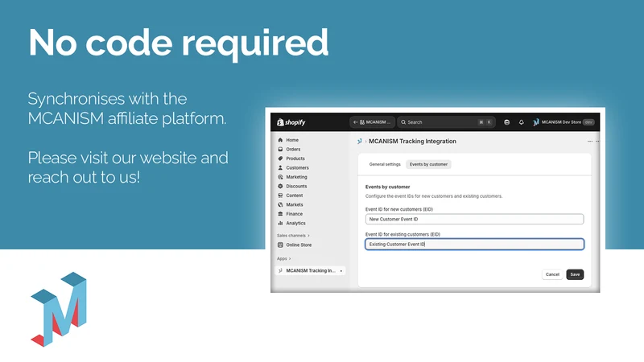Screen dimensions: 644x362
Task: Click the Customers person icon
Action: click(x=280, y=168)
